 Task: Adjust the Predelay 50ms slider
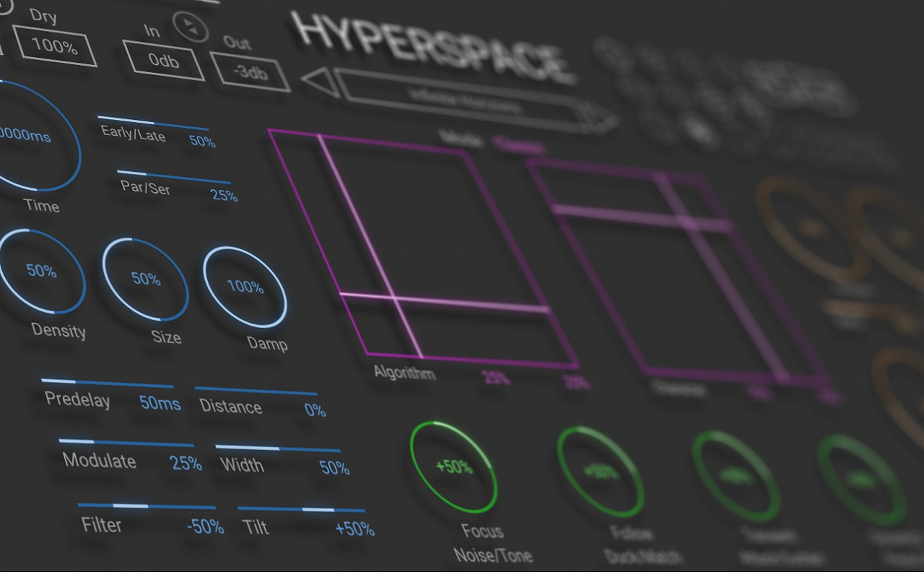106,383
